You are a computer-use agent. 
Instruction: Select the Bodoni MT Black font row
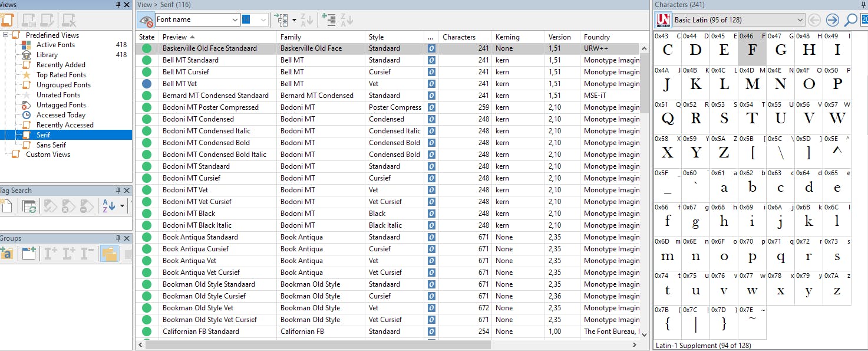tap(189, 214)
